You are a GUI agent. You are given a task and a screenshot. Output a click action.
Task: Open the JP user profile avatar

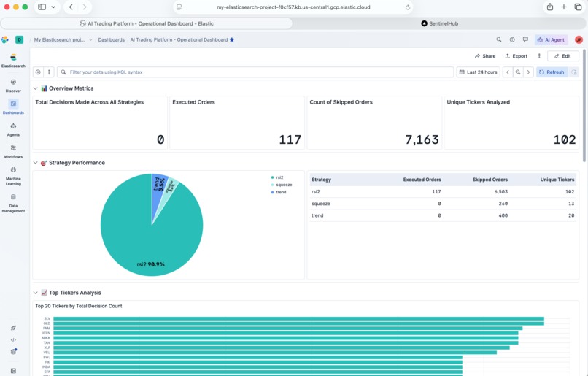(x=579, y=39)
